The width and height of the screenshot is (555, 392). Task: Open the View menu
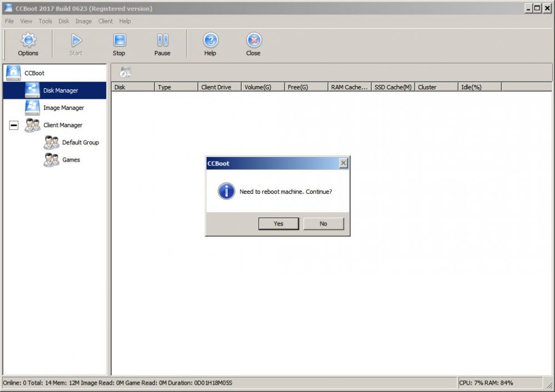pos(26,21)
